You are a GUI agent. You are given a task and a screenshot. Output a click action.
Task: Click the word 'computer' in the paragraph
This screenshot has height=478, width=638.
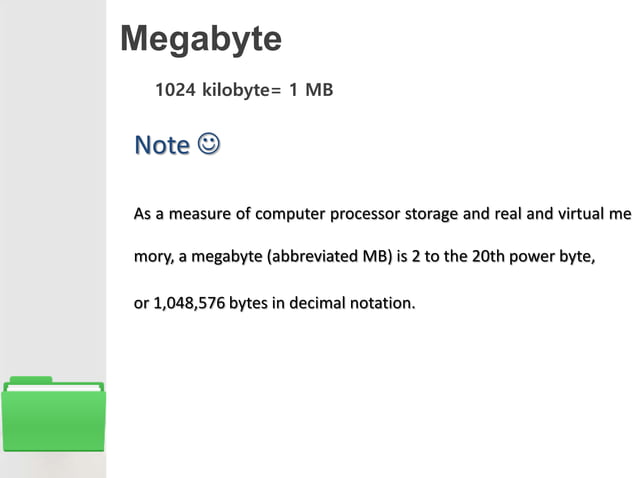pyautogui.click(x=290, y=214)
